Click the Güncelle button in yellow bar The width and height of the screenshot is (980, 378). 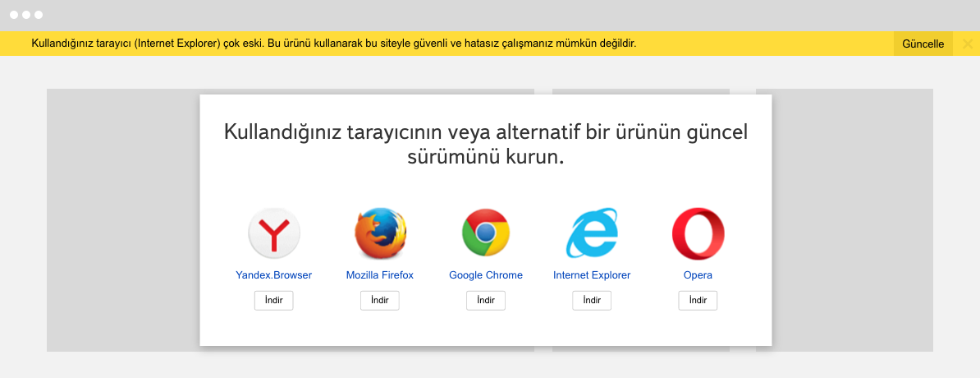click(923, 44)
